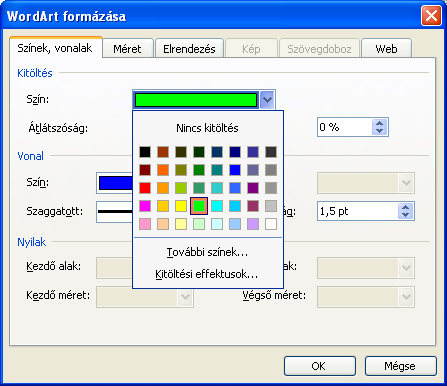Pick the lime swatch
Screen dimensions: 447x386
[181, 188]
